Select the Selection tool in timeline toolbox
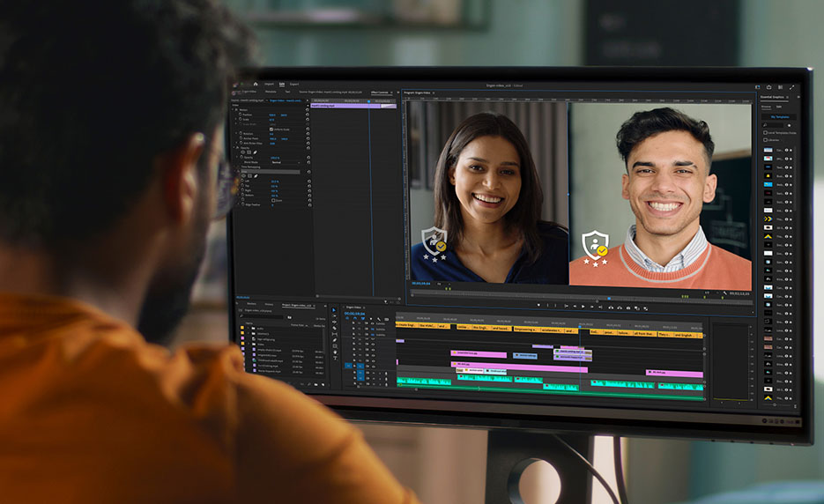Viewport: 824px width, 504px height. (x=334, y=311)
